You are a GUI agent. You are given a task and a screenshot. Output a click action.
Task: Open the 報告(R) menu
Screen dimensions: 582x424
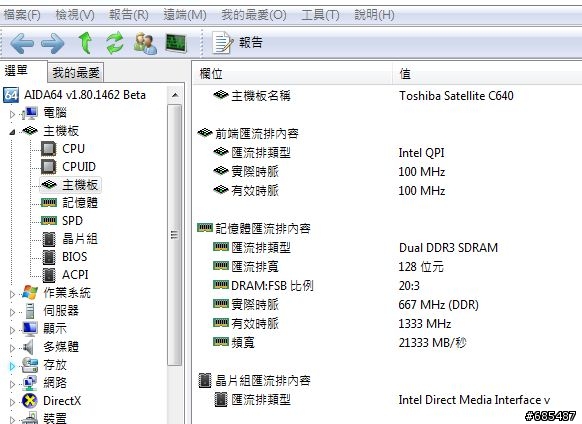[x=129, y=15]
